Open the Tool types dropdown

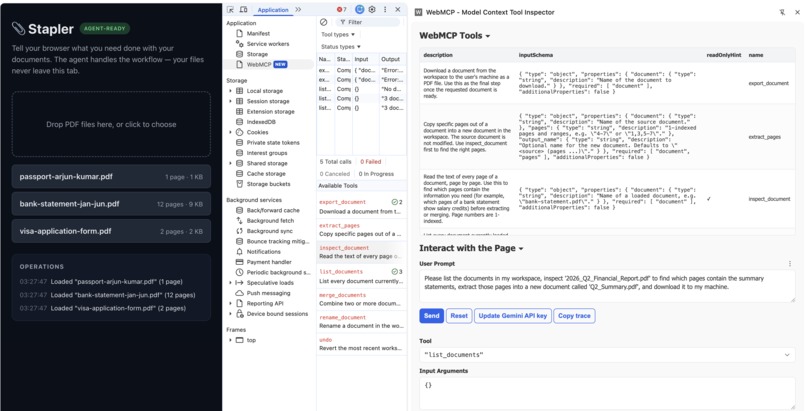pos(338,34)
